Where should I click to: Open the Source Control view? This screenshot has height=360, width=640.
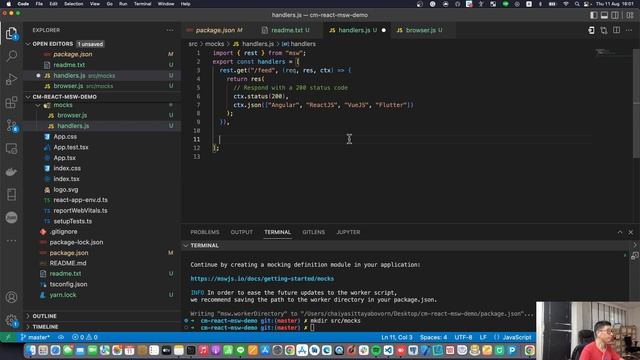tap(11, 125)
